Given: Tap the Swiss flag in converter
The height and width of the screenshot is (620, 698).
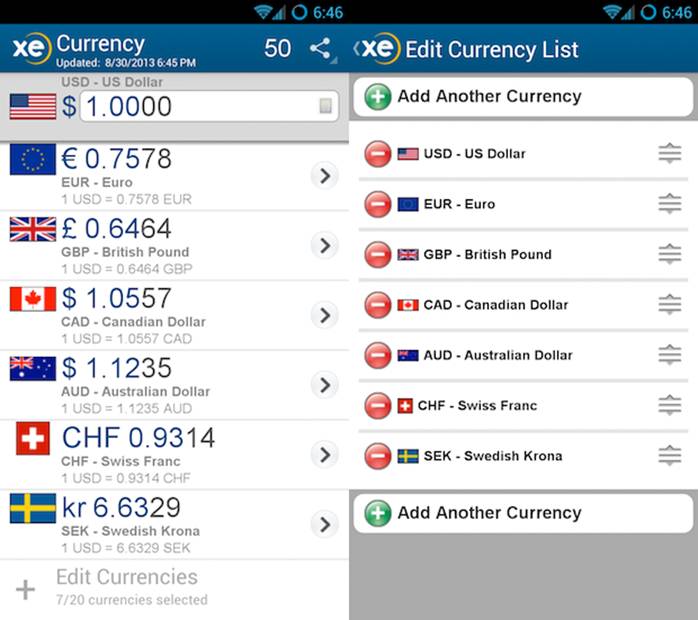Looking at the screenshot, I should pos(33,438).
